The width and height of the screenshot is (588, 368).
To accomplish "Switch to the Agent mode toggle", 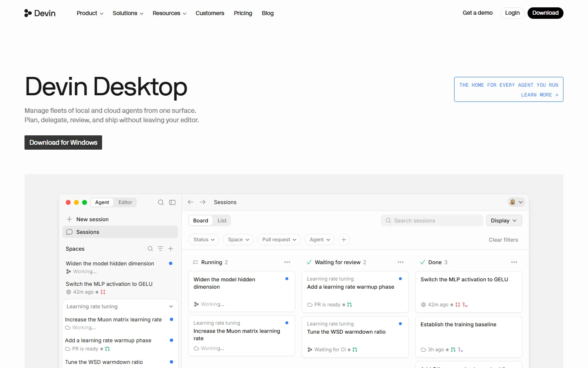I will tap(102, 202).
